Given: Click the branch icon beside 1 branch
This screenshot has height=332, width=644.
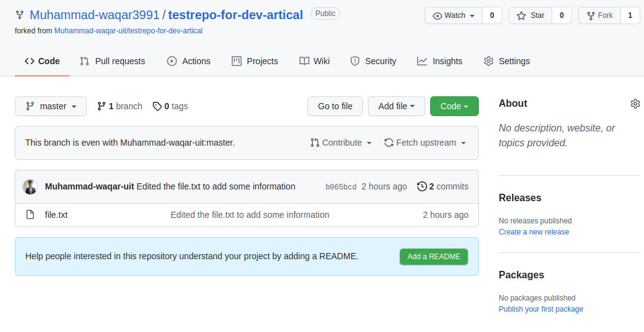Looking at the screenshot, I should point(102,106).
